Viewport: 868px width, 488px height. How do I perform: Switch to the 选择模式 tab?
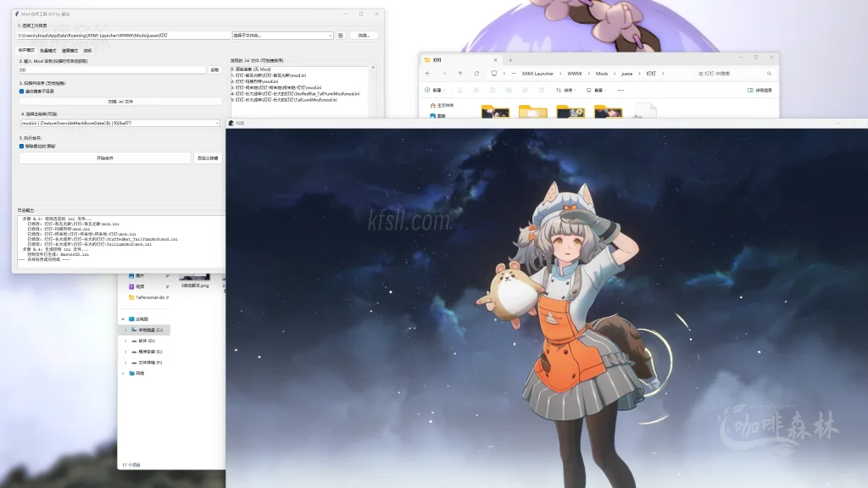click(x=70, y=51)
